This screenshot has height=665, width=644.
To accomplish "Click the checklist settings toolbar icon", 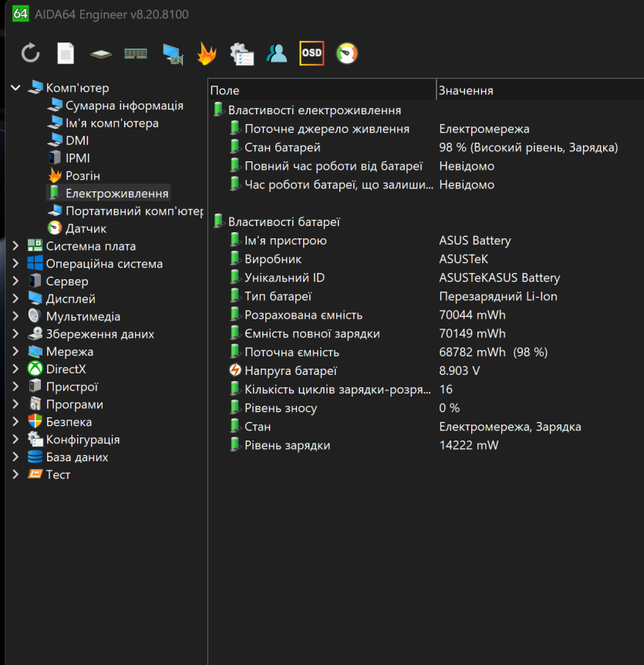I will click(x=242, y=53).
